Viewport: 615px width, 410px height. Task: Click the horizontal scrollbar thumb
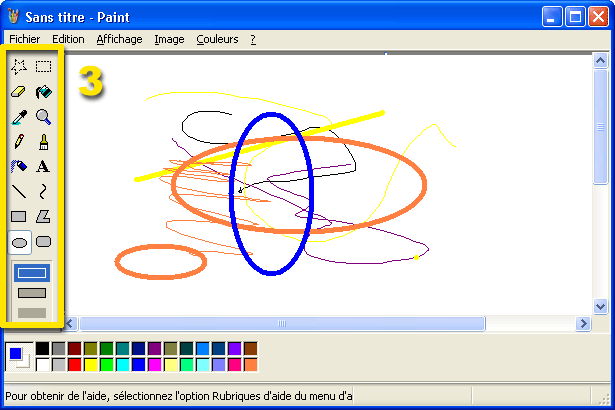pos(282,324)
